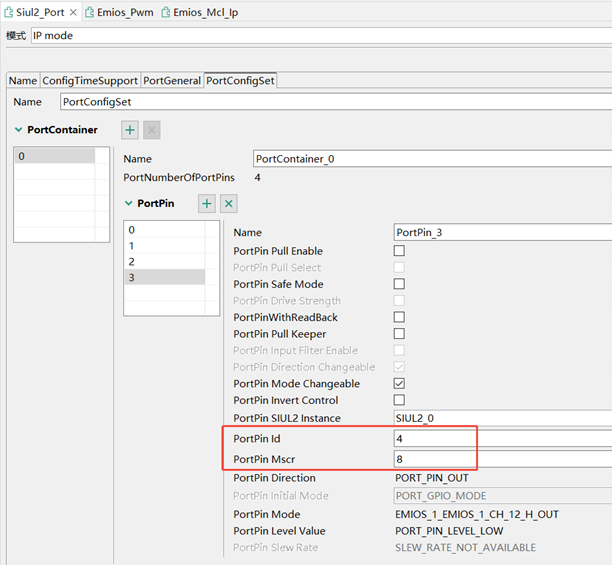Uncheck PortPin Mode Changeable checkbox
The height and width of the screenshot is (565, 612).
coord(399,384)
